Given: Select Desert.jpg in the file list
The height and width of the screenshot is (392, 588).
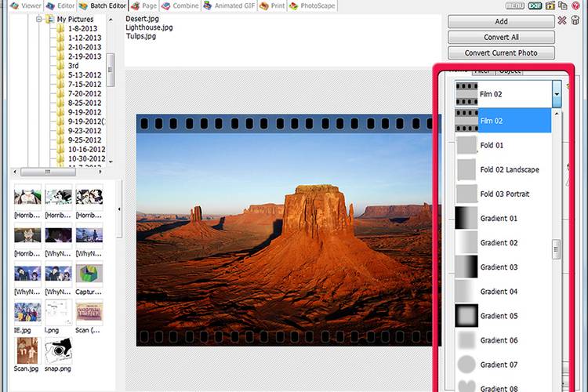Looking at the screenshot, I should click(x=142, y=19).
